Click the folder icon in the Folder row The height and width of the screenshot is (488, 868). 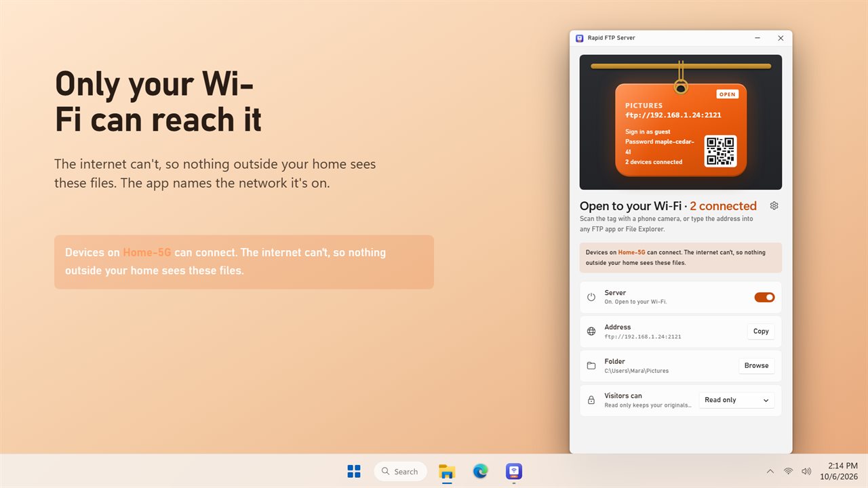591,366
